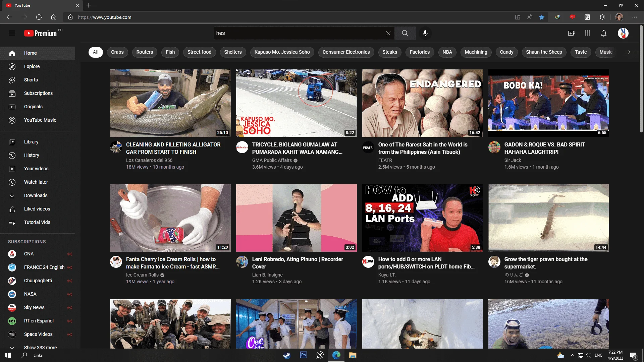Open the Asin Tibuok rare salt video title

click(x=423, y=148)
